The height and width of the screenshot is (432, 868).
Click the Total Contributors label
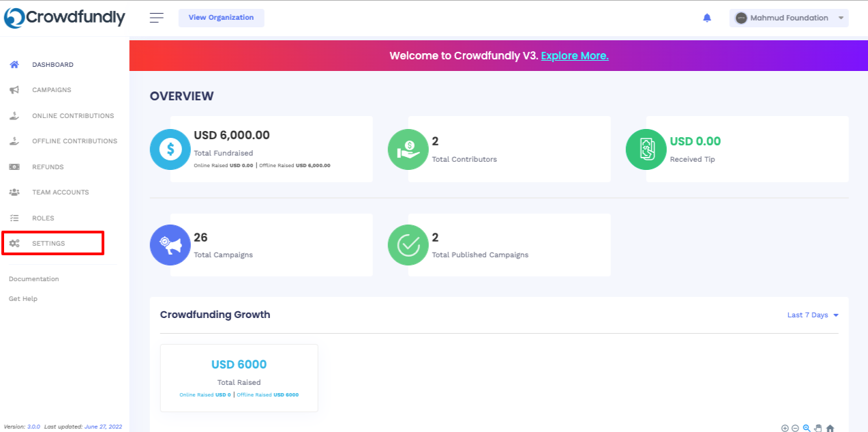pos(464,159)
